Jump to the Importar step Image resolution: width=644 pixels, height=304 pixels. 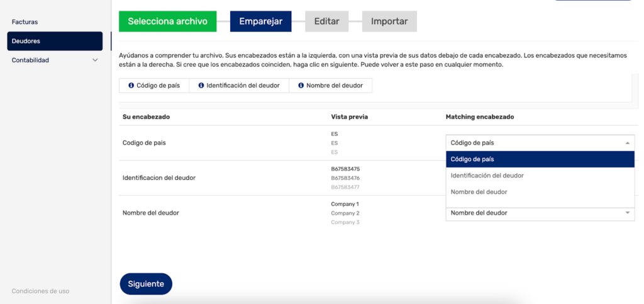[x=389, y=21]
